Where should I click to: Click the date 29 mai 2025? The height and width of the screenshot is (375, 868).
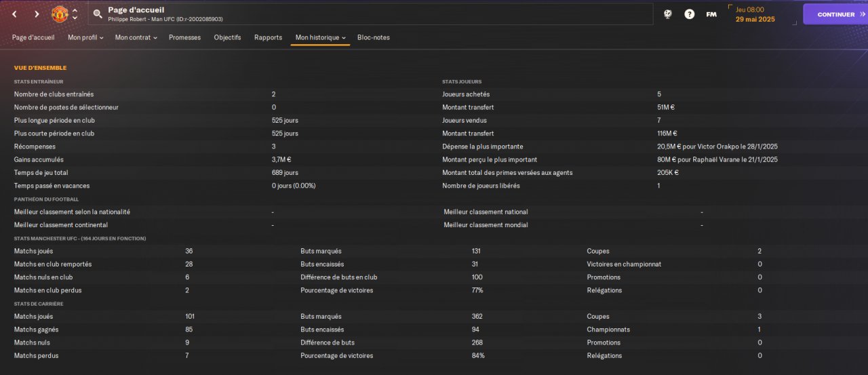(755, 20)
